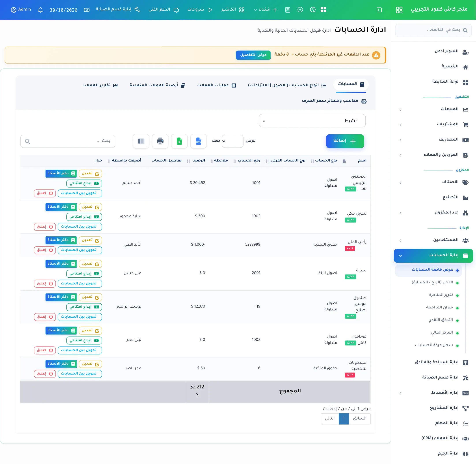Open دفتر الأستاذ for the سيارة row
The height and width of the screenshot is (464, 476).
[61, 264]
